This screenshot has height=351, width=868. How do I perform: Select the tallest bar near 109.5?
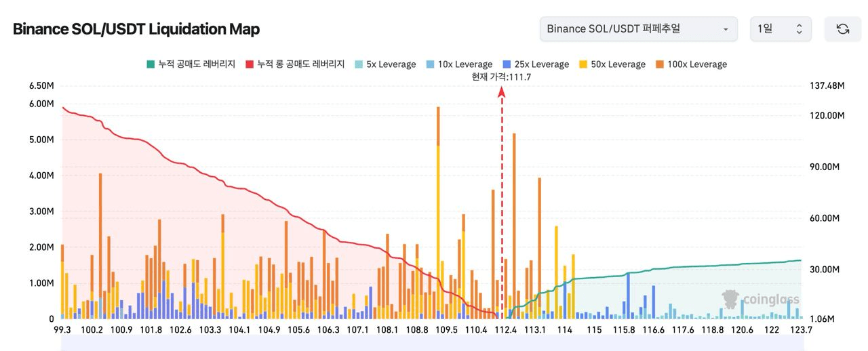click(438, 203)
